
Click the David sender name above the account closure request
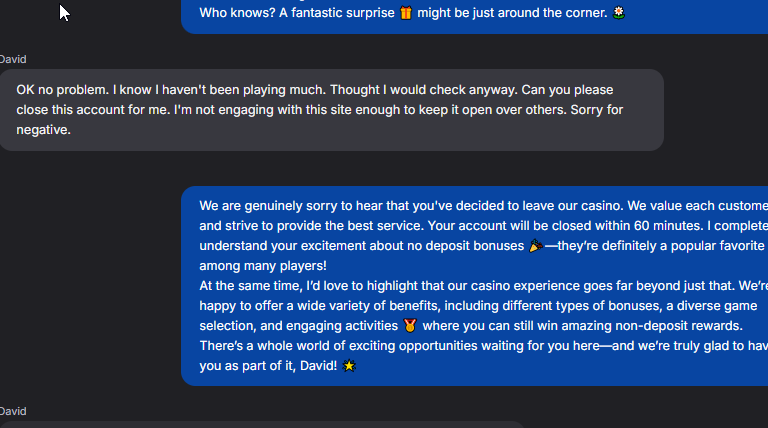[x=13, y=59]
